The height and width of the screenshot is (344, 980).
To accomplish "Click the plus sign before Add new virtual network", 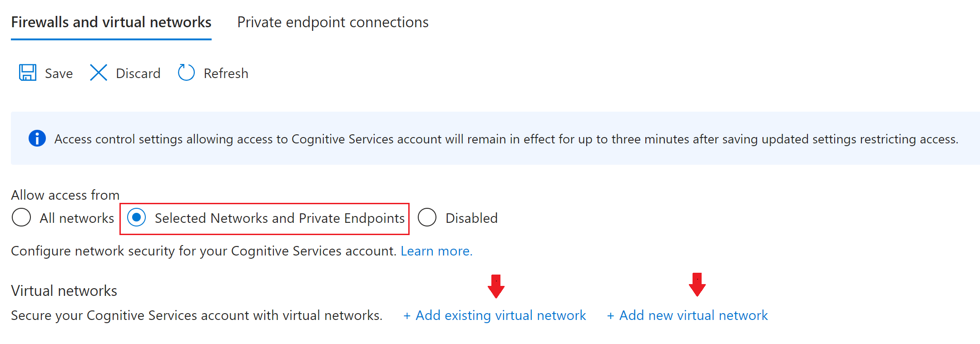I will (x=611, y=315).
